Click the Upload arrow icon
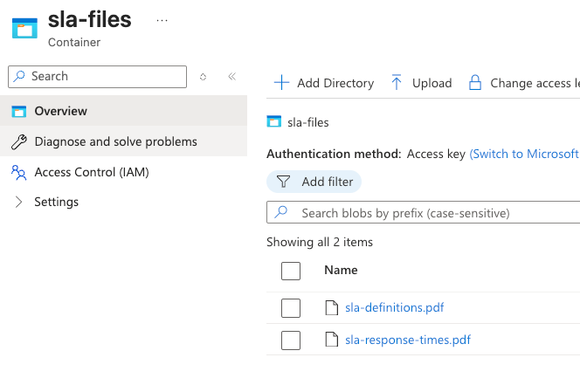580x392 pixels. tap(397, 83)
